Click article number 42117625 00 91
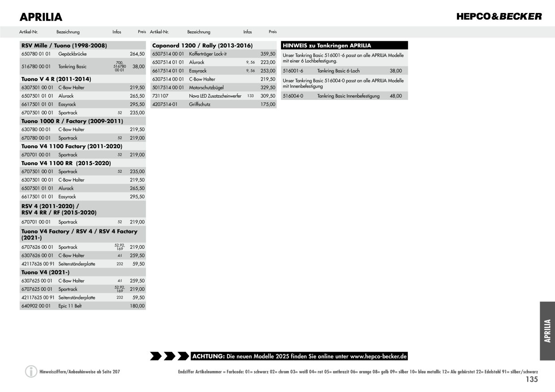The image size is (555, 392). pos(38,298)
